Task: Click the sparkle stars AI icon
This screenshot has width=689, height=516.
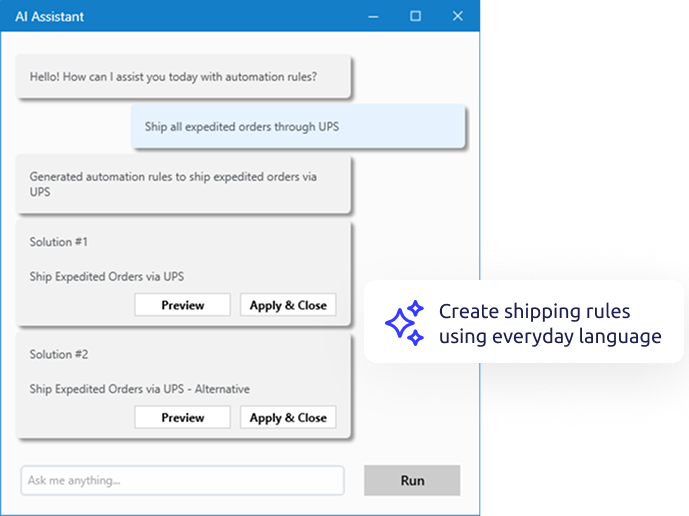Action: click(405, 322)
